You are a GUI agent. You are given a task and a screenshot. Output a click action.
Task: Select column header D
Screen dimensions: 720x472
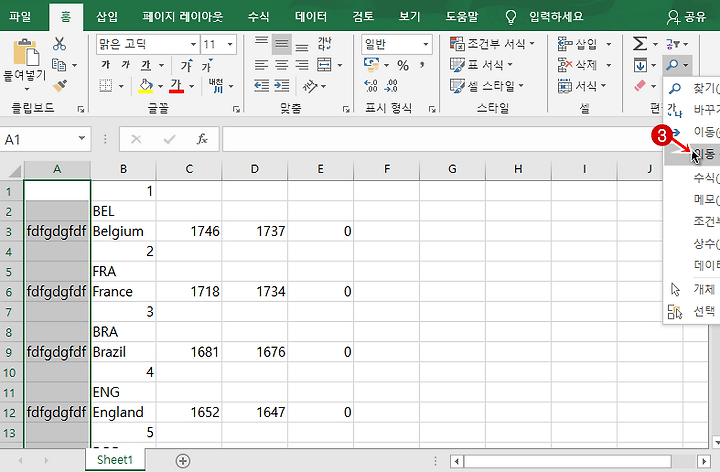point(254,169)
